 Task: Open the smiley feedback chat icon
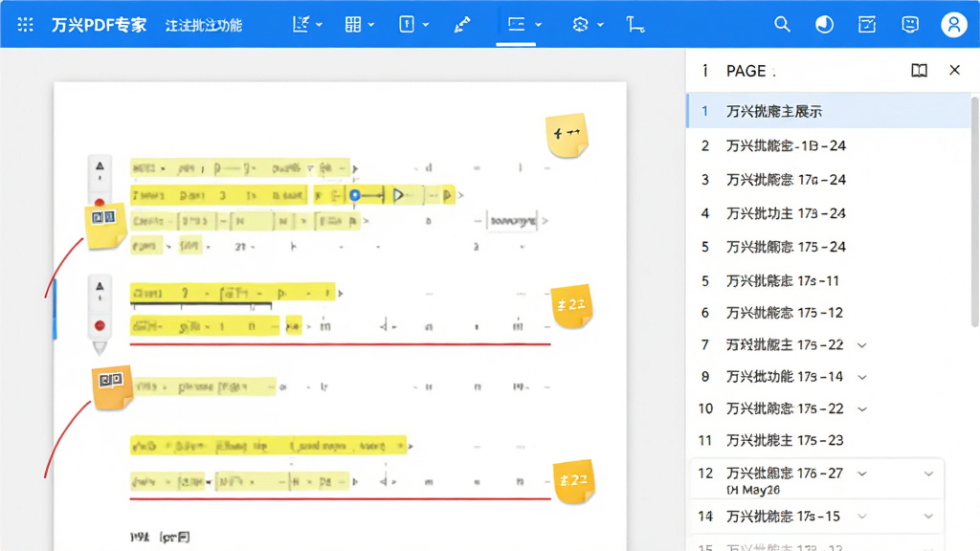[x=910, y=24]
